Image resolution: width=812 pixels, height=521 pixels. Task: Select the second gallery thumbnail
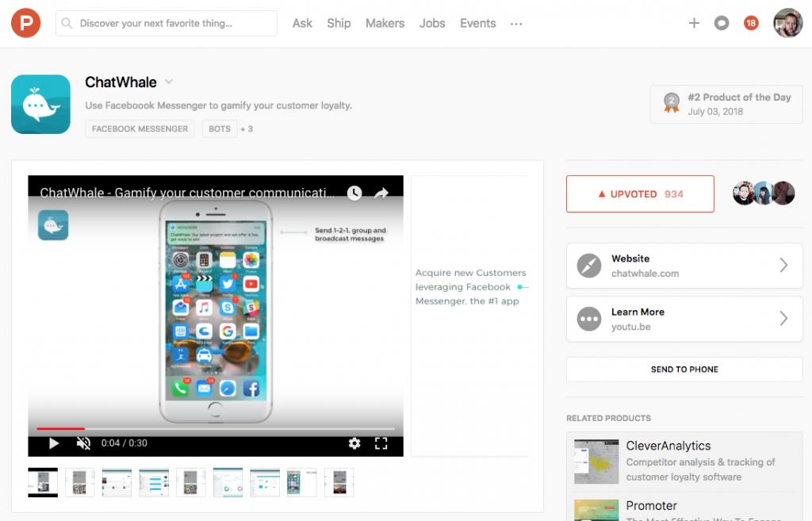pos(80,482)
